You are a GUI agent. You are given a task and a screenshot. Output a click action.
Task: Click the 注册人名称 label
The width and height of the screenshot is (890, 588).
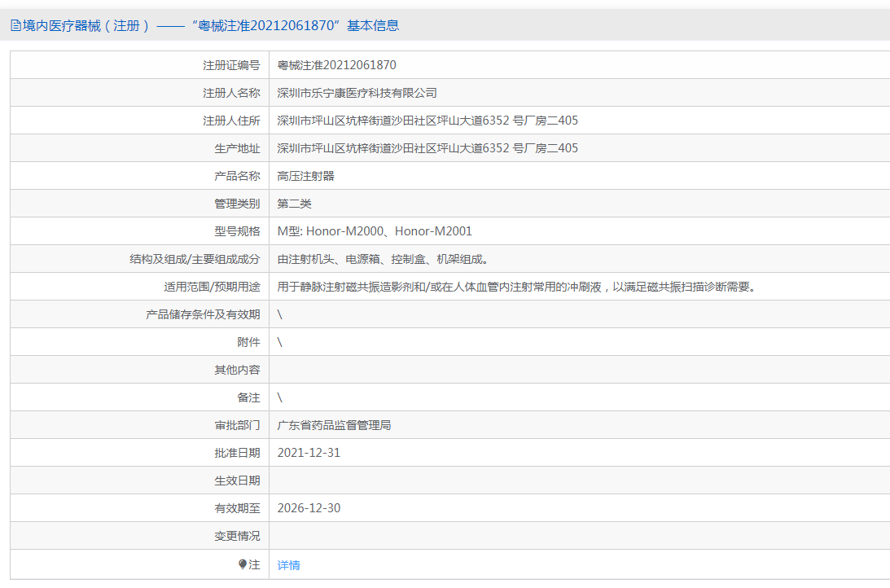point(231,93)
